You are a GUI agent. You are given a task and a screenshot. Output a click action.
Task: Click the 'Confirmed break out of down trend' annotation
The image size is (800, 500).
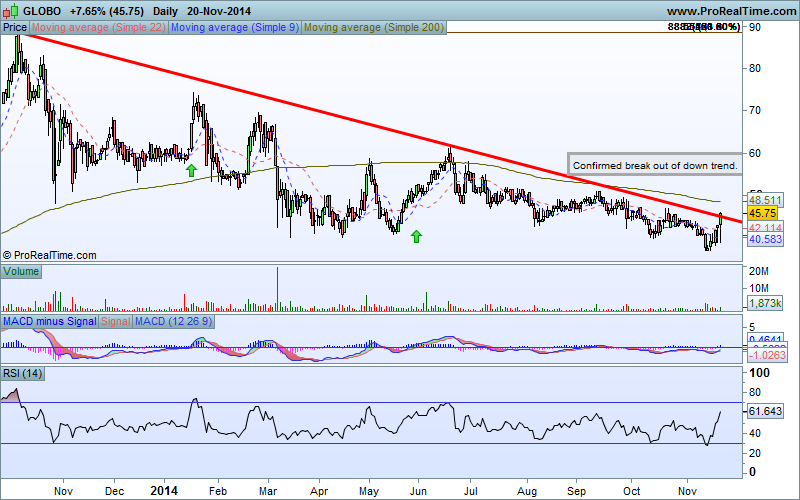click(x=655, y=165)
